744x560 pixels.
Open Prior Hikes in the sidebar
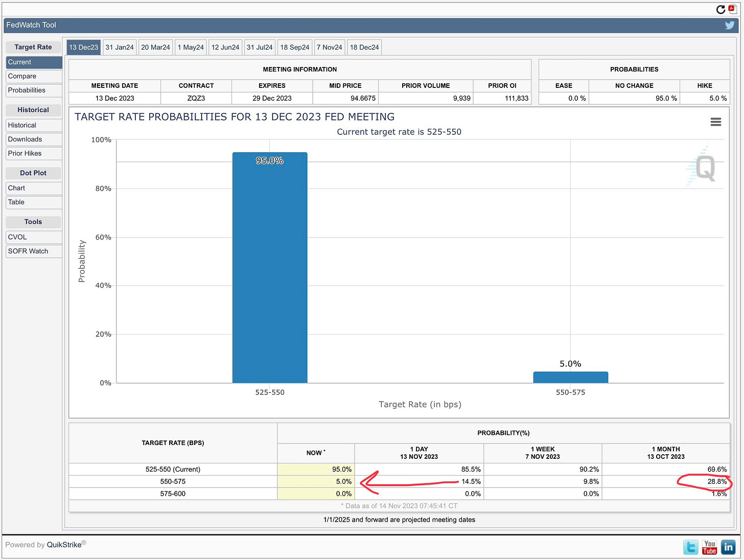pos(25,153)
